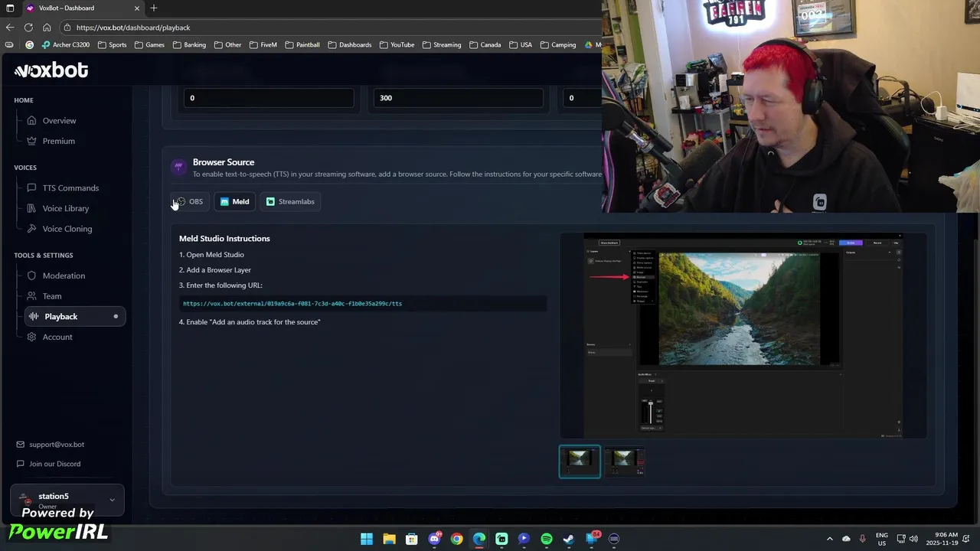Click the voxbot logo
The width and height of the screenshot is (980, 551).
(51, 70)
